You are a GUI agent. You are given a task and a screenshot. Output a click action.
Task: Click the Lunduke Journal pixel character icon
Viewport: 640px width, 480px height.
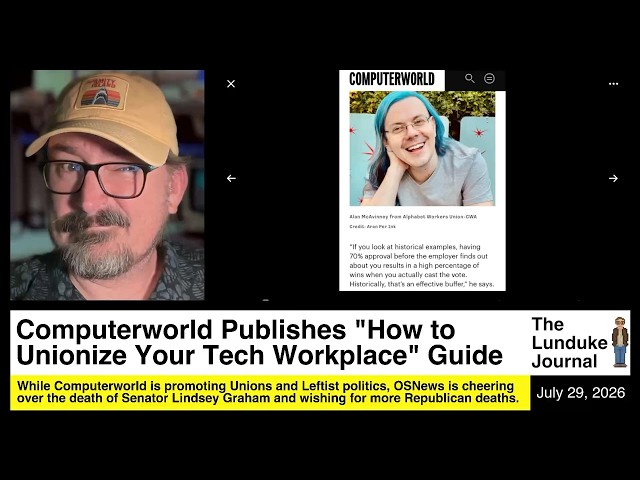point(620,342)
